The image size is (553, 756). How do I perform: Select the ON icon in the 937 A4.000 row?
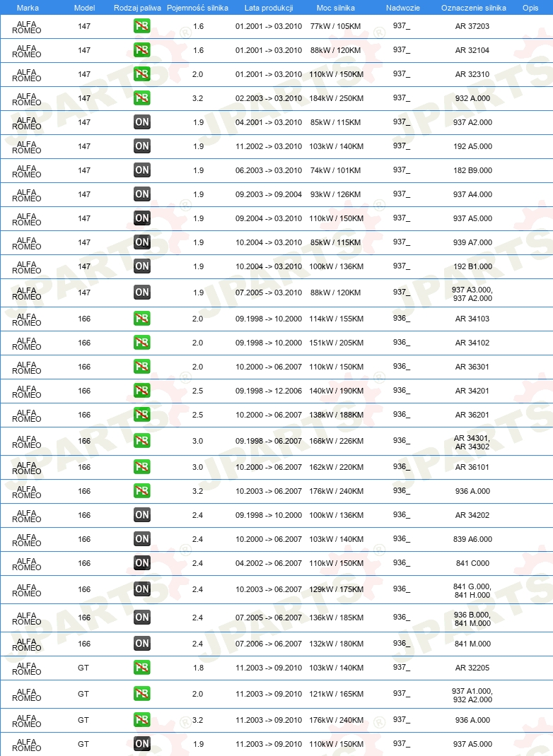coord(142,194)
